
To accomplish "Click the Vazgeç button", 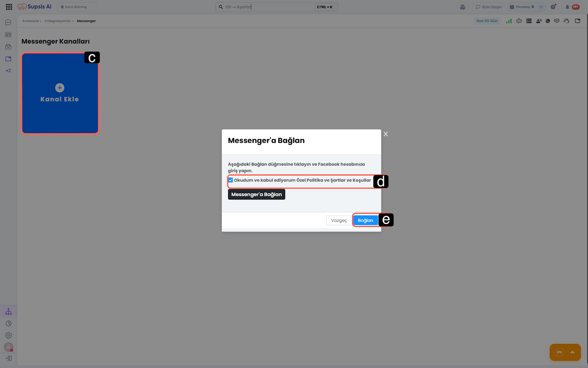I will 339,220.
